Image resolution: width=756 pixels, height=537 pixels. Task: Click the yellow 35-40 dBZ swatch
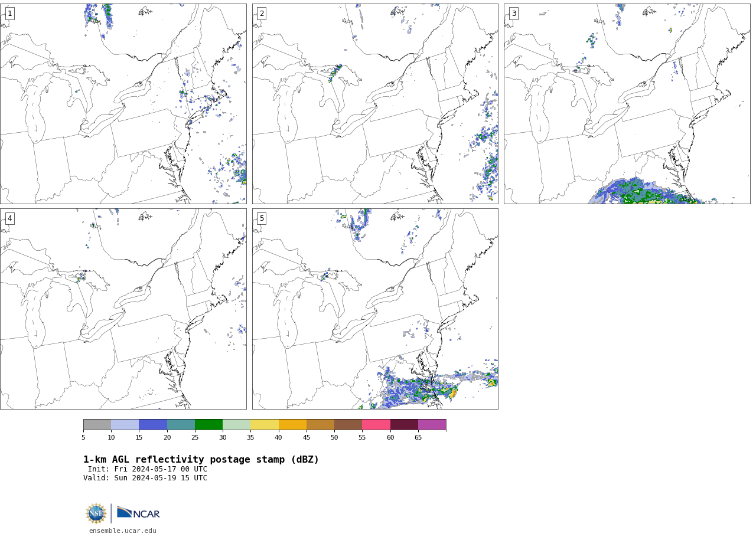pos(265,425)
